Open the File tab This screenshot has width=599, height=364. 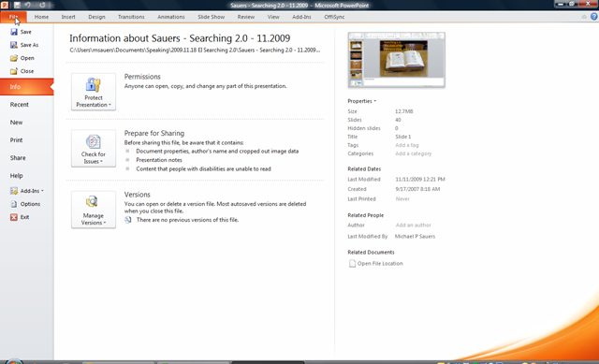coord(13,17)
